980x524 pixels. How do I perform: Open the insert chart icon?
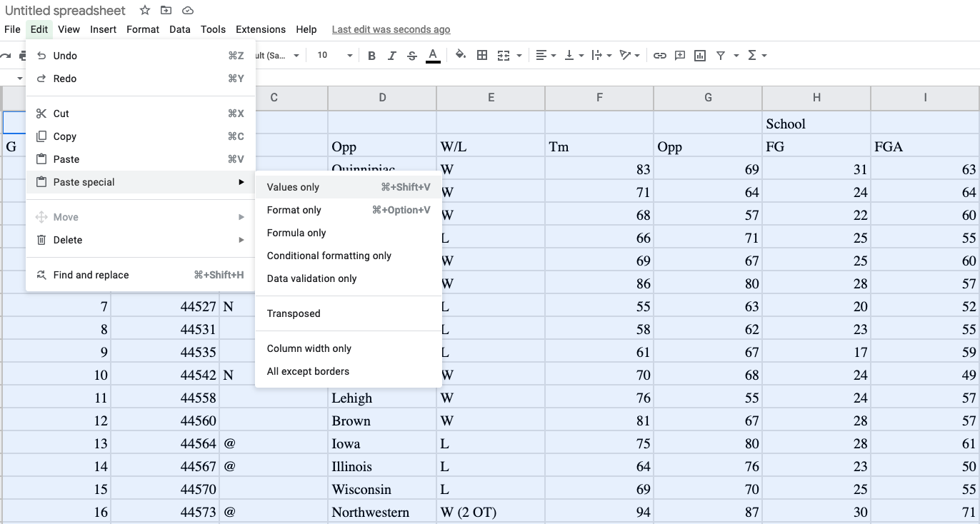pyautogui.click(x=699, y=55)
